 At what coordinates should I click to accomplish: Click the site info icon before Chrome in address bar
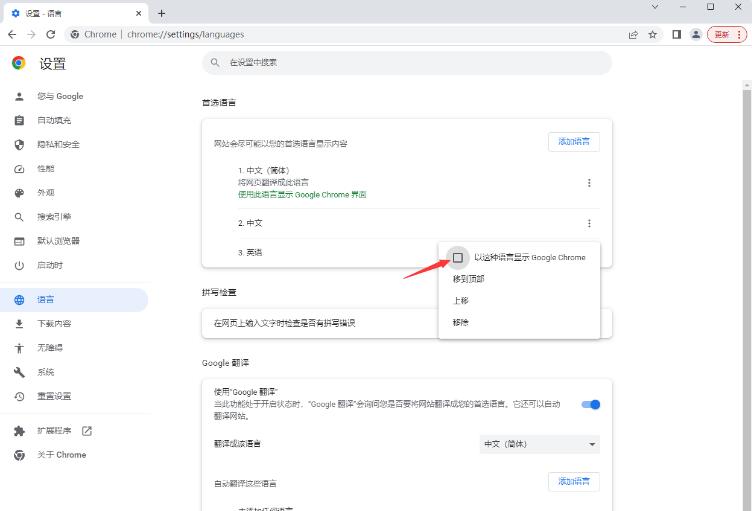pyautogui.click(x=74, y=35)
